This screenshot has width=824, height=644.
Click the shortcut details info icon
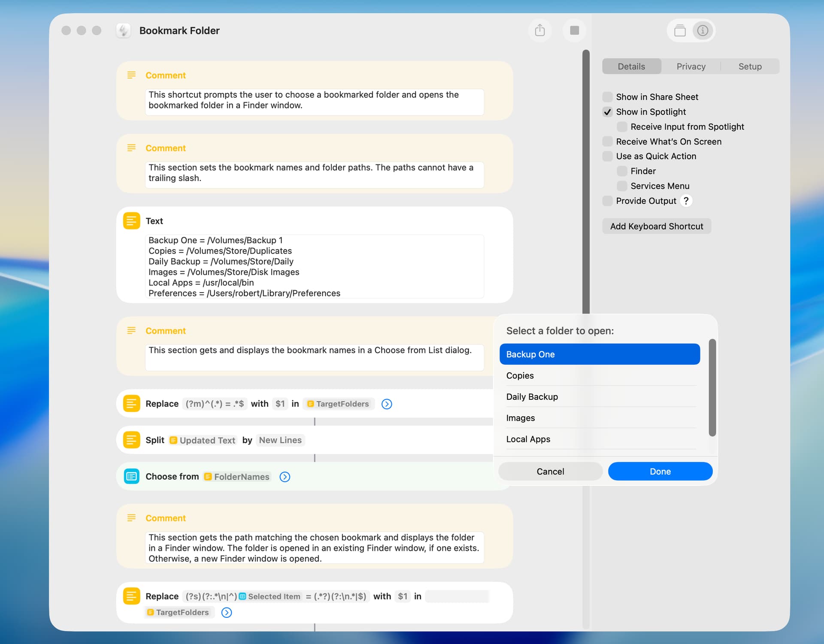[x=703, y=30]
